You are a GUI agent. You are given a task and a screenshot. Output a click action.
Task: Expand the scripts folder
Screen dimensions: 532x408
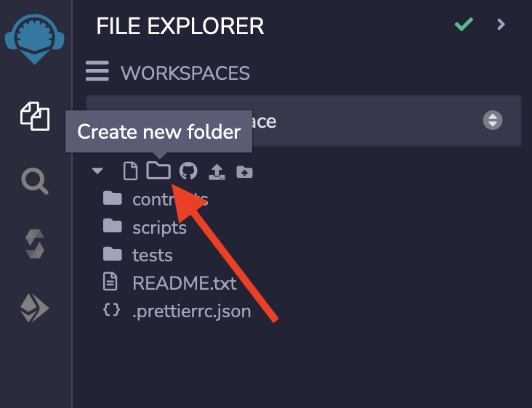[145, 227]
